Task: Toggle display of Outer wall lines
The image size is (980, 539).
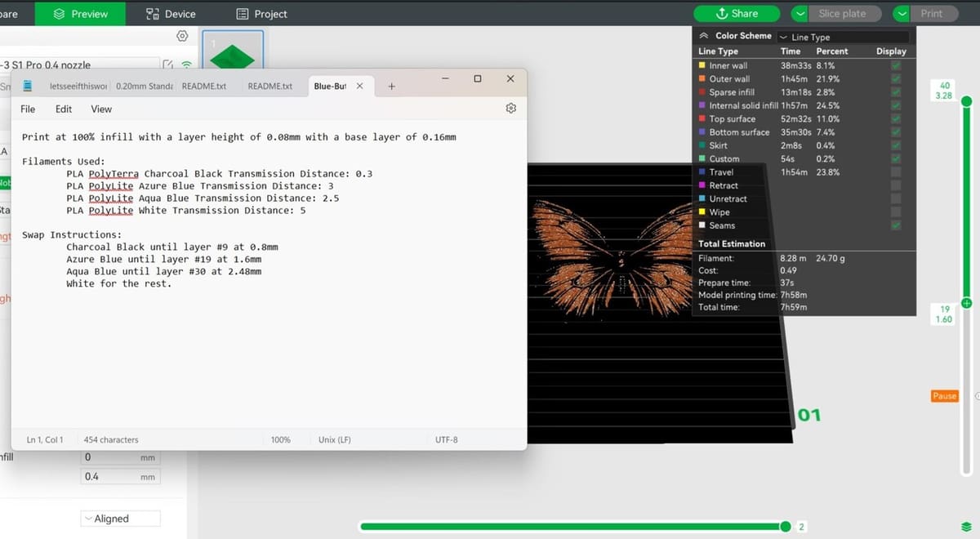Action: [x=898, y=78]
